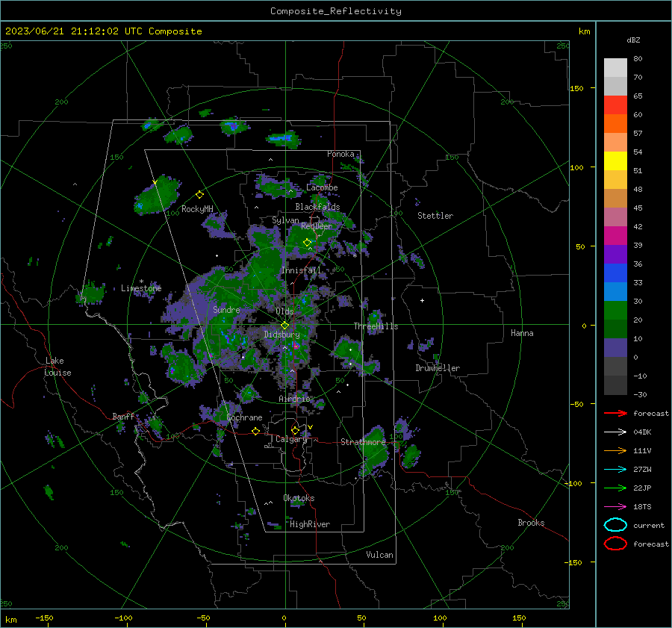Viewport: 672px width, 628px height.
Task: Click the yellow diamond marker by Cochrane
Action: tap(255, 431)
